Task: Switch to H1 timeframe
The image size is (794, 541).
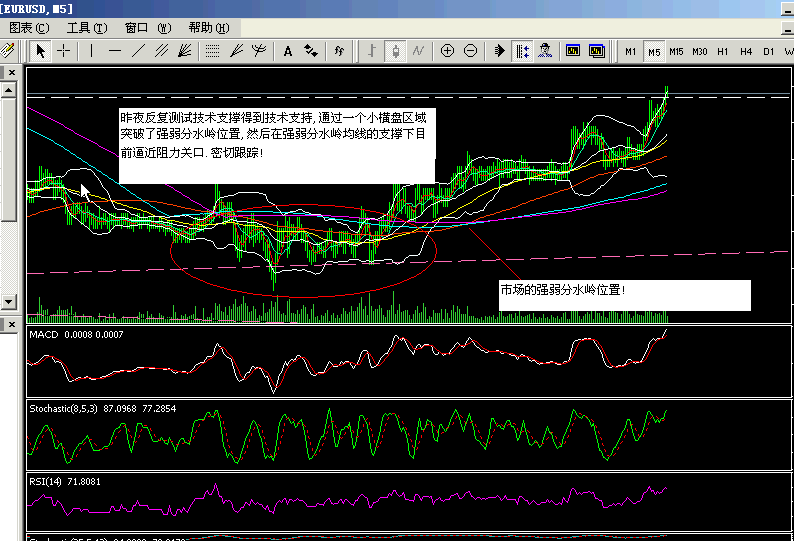Action: [723, 51]
